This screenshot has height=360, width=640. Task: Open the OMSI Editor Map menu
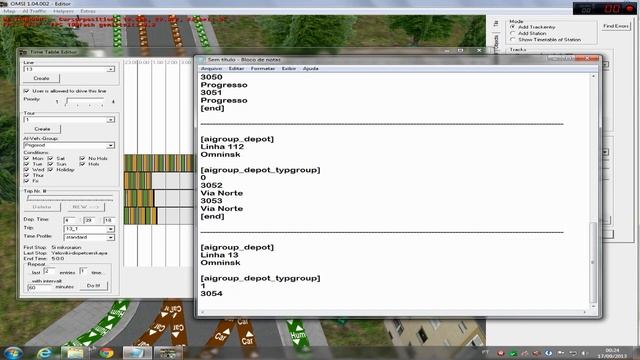(x=9, y=11)
